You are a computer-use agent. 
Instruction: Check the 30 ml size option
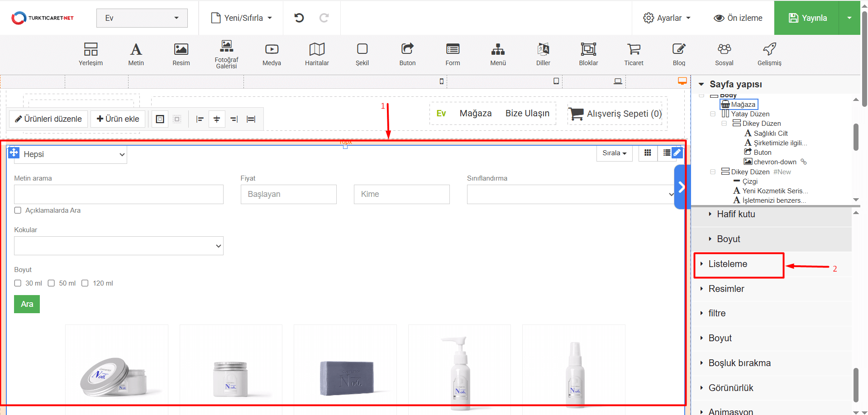click(18, 283)
